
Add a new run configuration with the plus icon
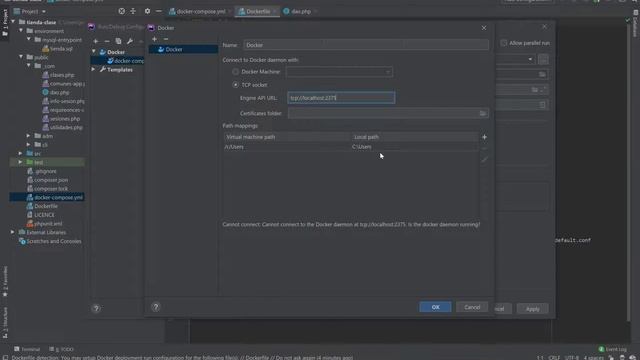96,41
